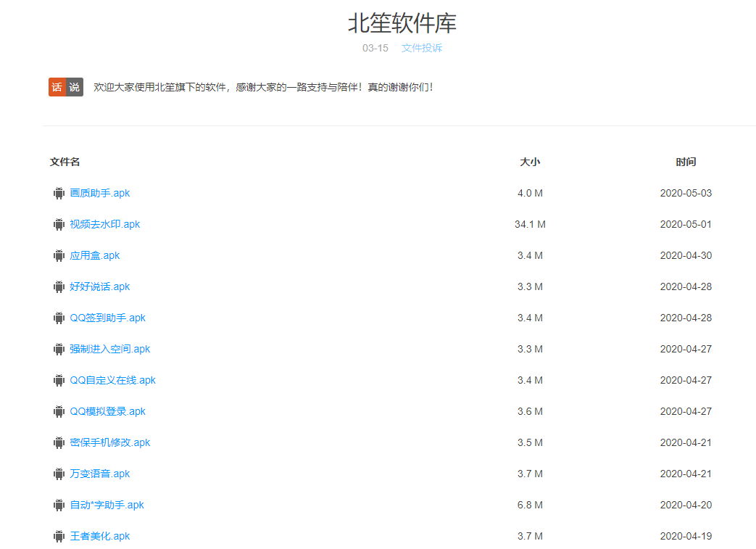Click the 6.8 M size value

click(530, 505)
